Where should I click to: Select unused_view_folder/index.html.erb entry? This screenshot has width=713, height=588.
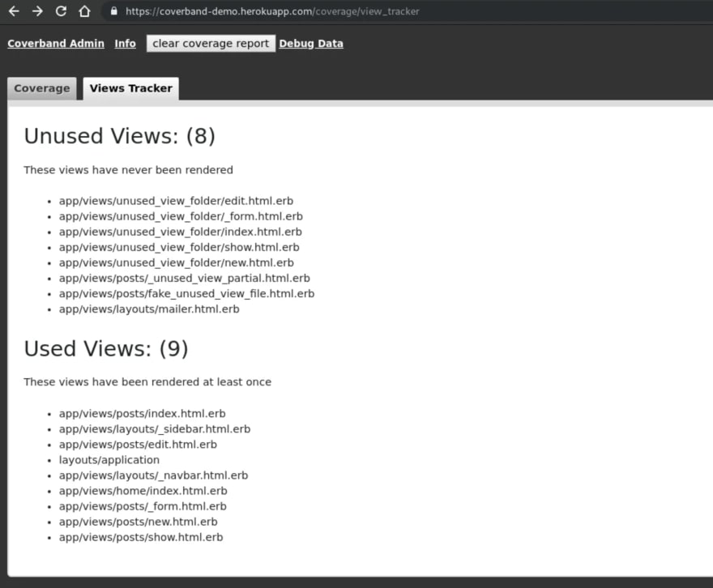click(180, 232)
